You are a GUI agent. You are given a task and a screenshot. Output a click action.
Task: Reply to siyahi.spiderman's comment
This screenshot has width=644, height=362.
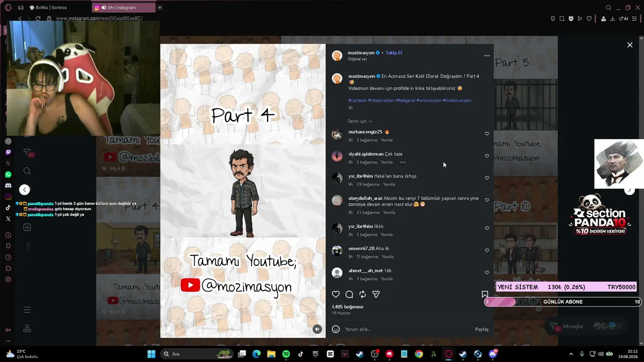click(x=386, y=162)
